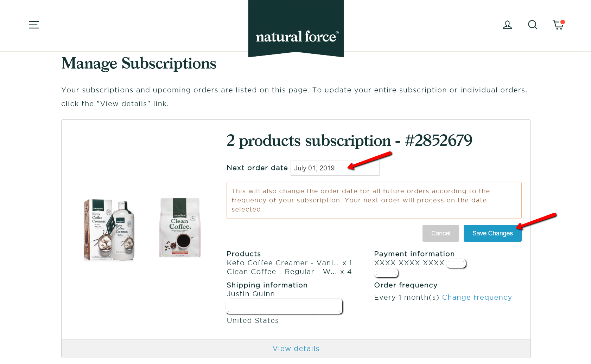This screenshot has height=364, width=591.
Task: Open the shopping cart icon
Action: [559, 25]
